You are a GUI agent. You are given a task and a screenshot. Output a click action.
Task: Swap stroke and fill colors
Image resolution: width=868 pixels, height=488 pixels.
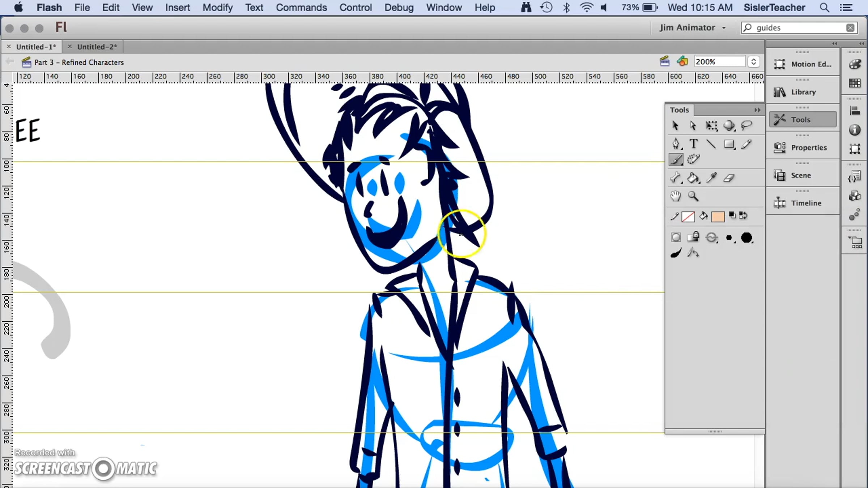coord(743,216)
